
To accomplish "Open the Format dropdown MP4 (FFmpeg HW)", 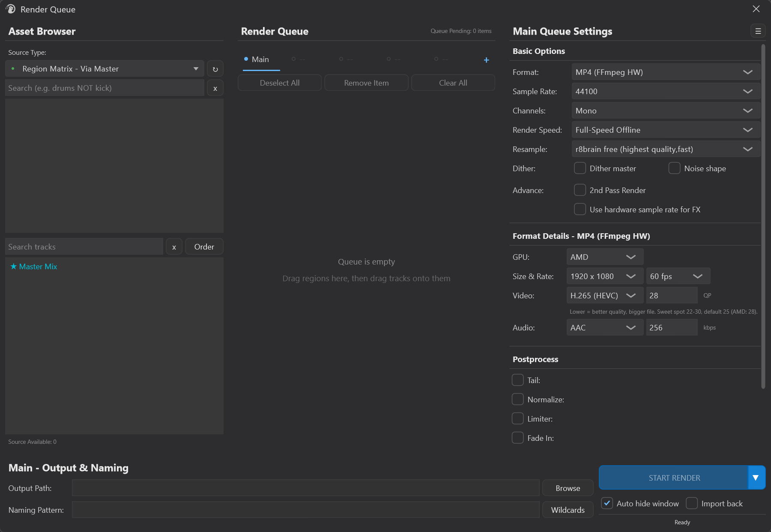I will coord(666,72).
